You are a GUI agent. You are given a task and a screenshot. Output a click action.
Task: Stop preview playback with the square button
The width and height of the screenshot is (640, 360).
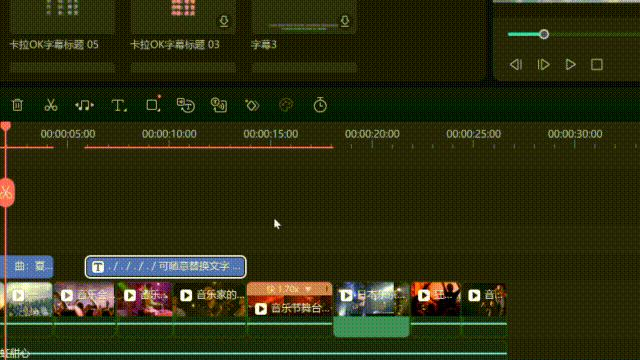point(597,64)
